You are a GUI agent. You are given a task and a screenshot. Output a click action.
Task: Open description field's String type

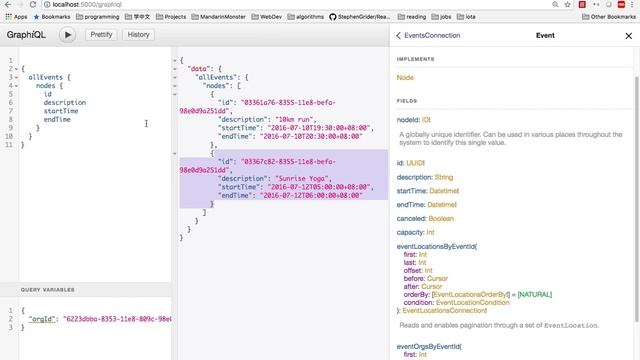coord(444,177)
